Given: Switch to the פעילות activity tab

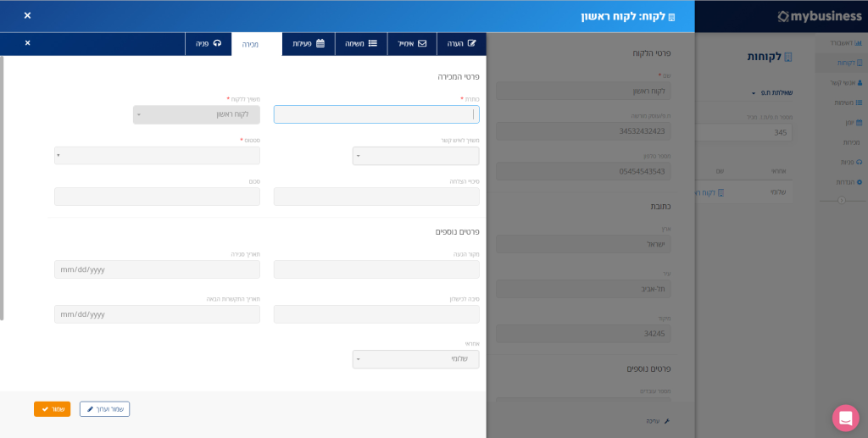Looking at the screenshot, I should point(309,44).
